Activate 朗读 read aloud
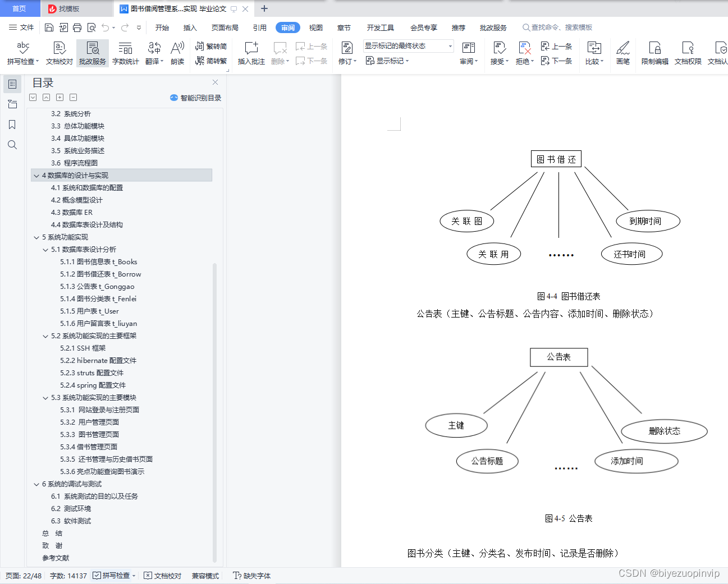This screenshot has width=728, height=584. point(177,53)
